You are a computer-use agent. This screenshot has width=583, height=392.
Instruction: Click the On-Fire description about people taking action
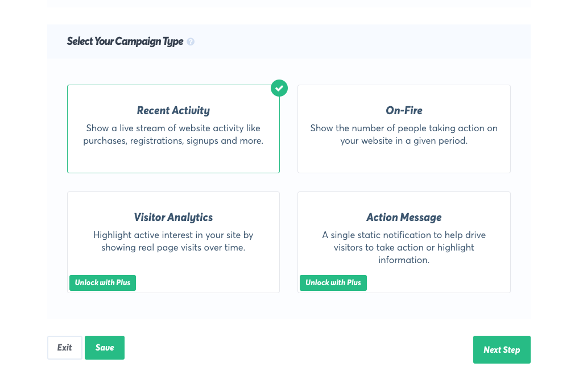[404, 135]
